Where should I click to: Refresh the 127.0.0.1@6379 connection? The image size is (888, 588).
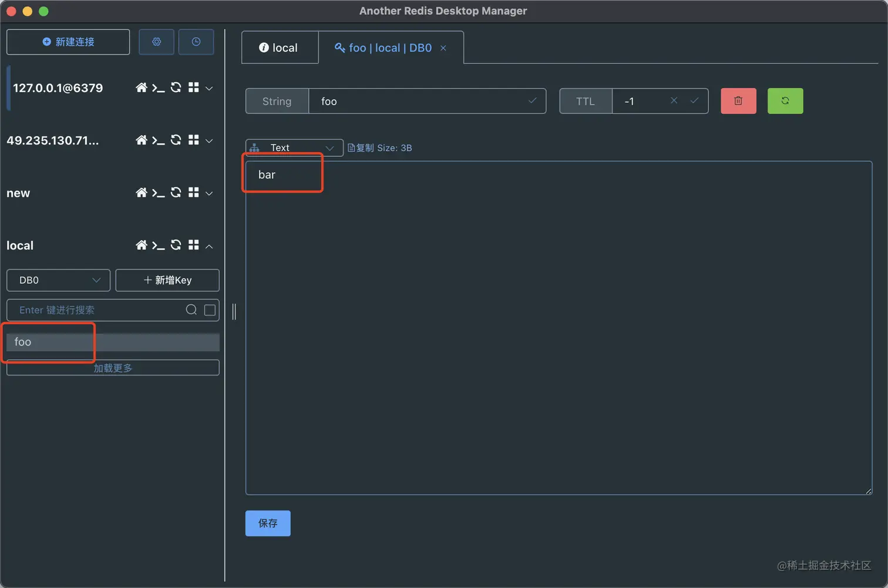[176, 88]
